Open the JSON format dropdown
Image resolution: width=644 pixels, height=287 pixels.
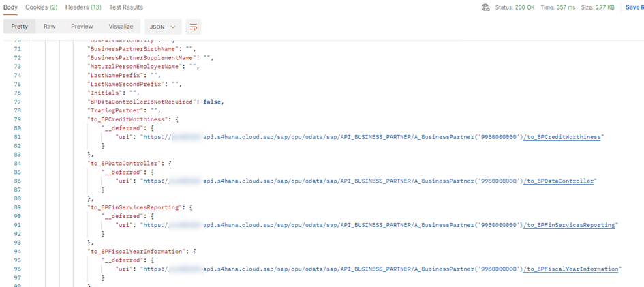162,27
